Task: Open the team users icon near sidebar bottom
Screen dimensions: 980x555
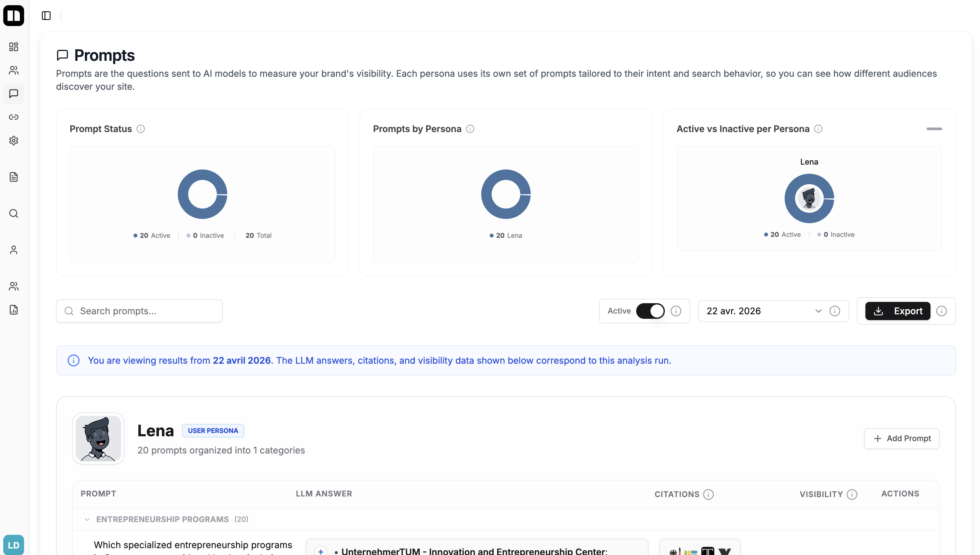Action: [x=14, y=286]
